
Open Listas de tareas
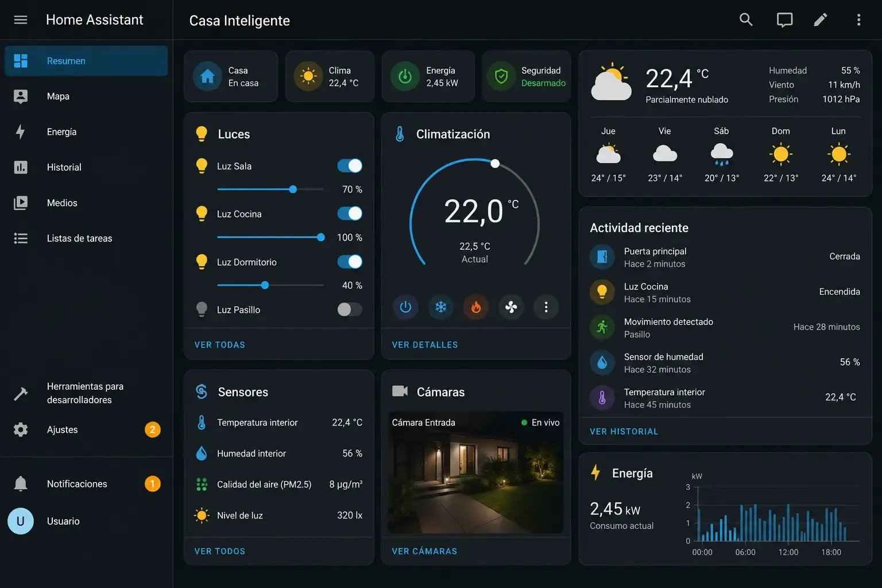pyautogui.click(x=86, y=238)
